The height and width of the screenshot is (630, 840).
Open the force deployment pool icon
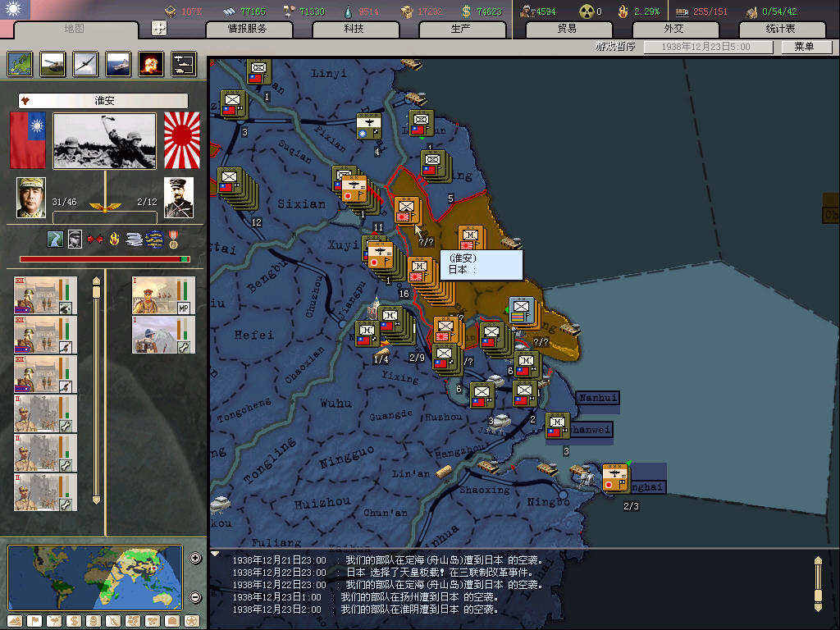point(184,64)
